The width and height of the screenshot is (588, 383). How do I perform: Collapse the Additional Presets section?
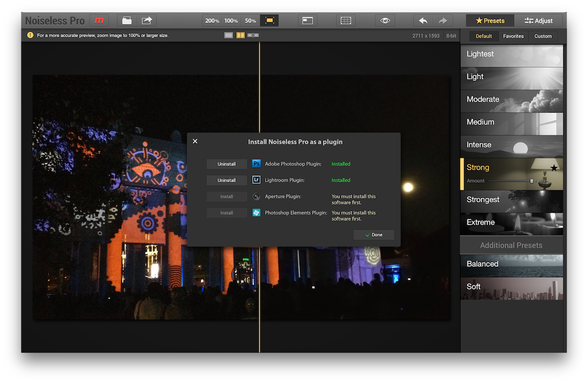coord(512,245)
